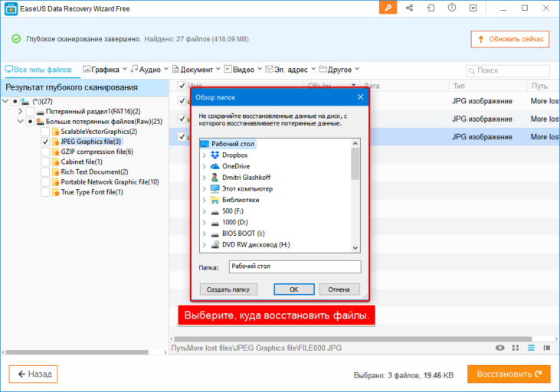Screen dimensions: 560x392
Task: Click the preview eye icon
Action: tap(500, 348)
